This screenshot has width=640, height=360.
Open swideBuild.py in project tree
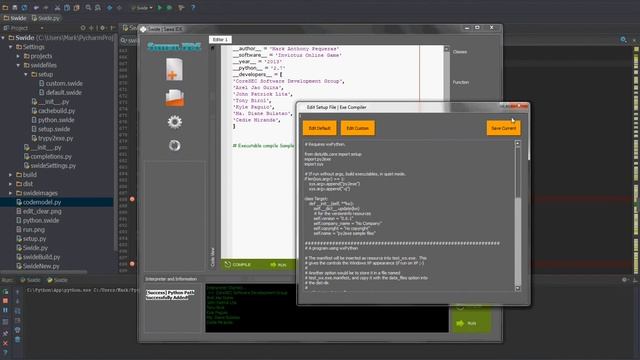(38, 257)
